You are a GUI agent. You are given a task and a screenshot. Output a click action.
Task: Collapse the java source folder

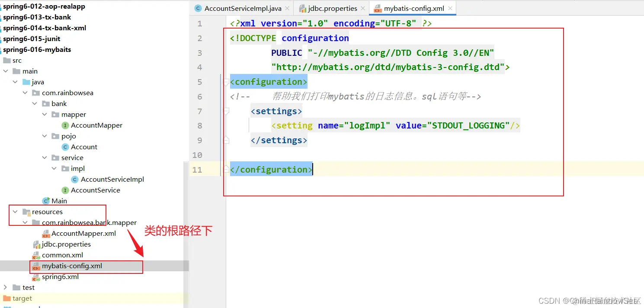click(x=15, y=82)
